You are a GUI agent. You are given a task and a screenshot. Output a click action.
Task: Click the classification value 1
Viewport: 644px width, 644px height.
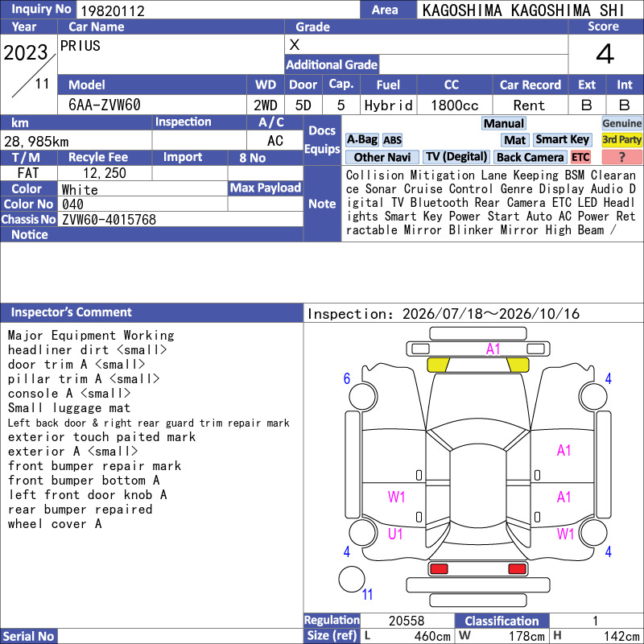click(x=595, y=621)
